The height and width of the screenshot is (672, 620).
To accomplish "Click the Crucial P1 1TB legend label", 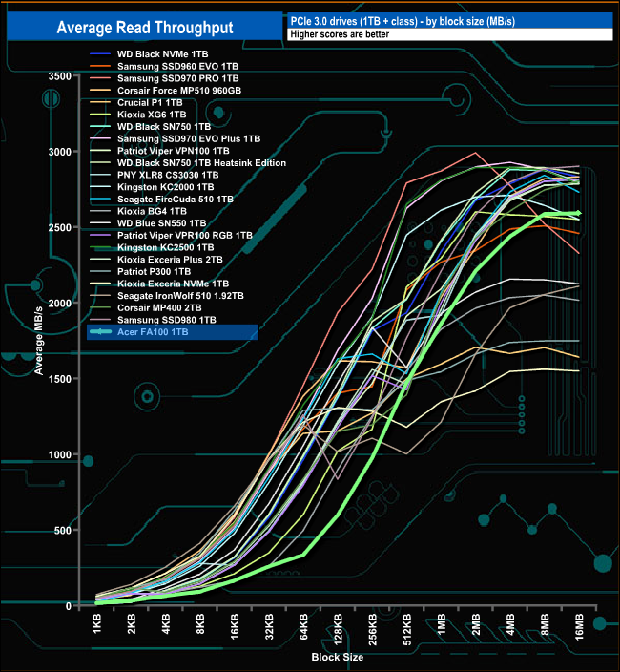I will [150, 102].
